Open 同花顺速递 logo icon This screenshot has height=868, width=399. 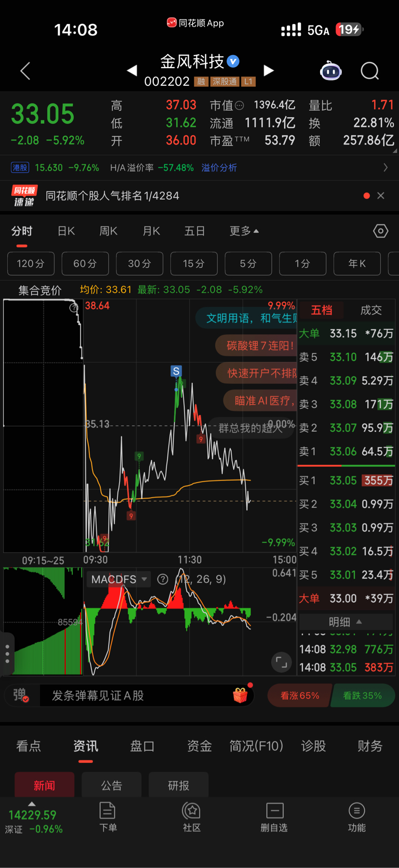point(24,196)
